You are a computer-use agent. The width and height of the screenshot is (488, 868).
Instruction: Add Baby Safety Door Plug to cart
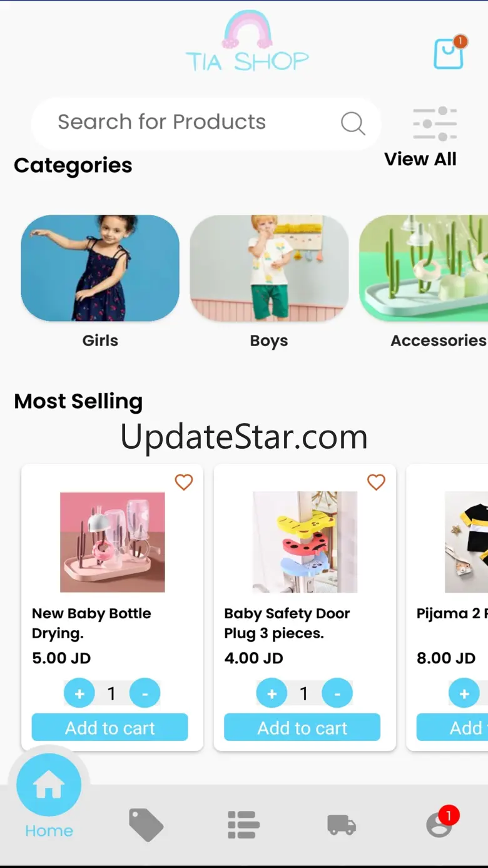[x=302, y=728]
